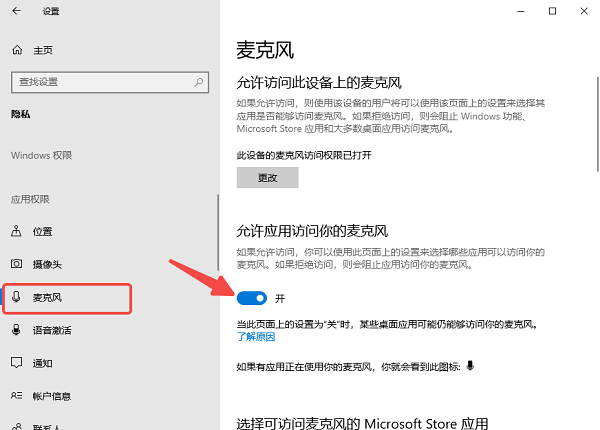Select the 麦克风 microphone sidebar icon
The image size is (600, 430).
tap(16, 297)
